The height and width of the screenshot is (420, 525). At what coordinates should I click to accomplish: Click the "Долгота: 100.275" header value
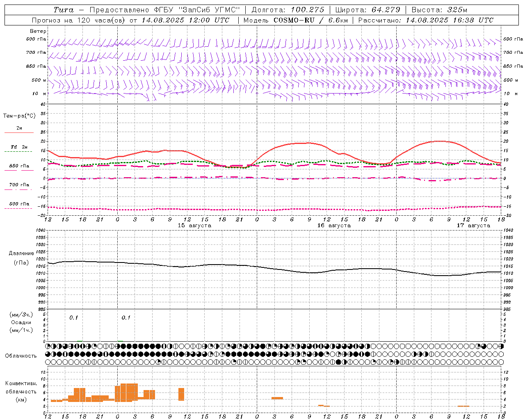coord(288,10)
